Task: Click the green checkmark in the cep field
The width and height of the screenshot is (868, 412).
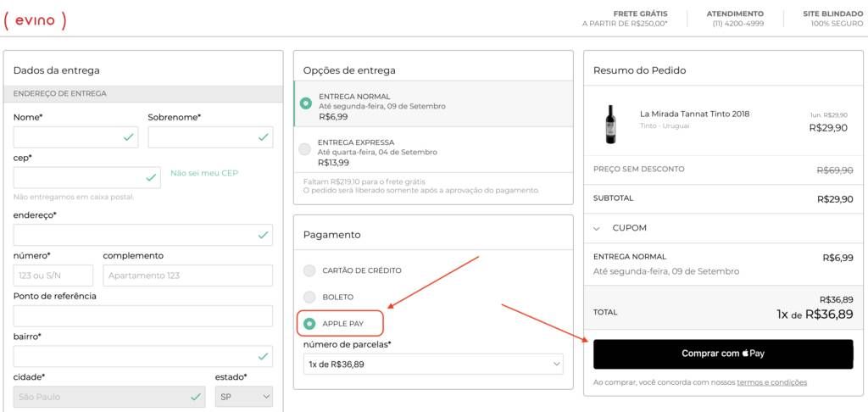Action: coord(151,178)
